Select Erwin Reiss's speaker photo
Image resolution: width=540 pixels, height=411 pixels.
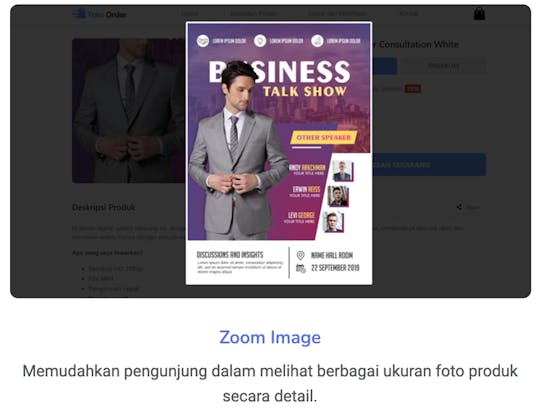pyautogui.click(x=338, y=196)
